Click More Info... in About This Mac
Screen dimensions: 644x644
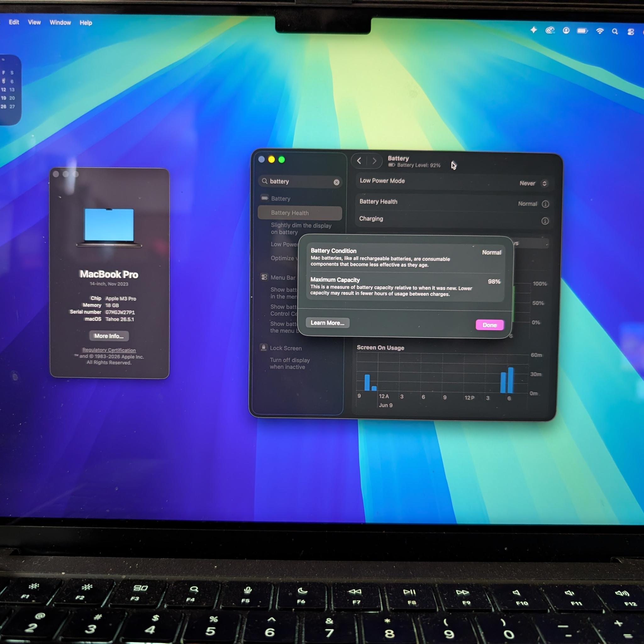(109, 336)
